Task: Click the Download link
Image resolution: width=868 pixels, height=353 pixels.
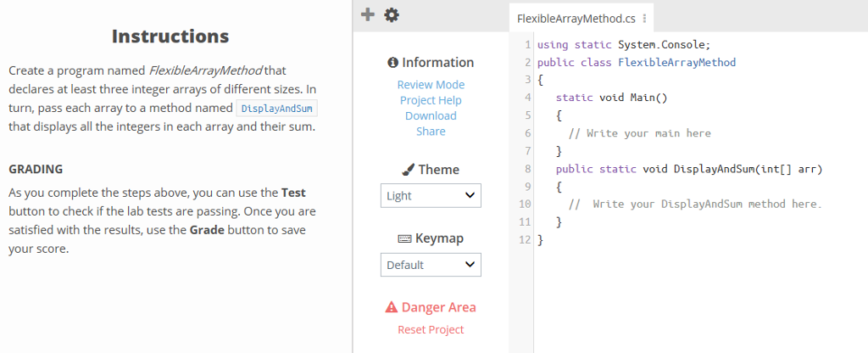Action: tap(431, 115)
